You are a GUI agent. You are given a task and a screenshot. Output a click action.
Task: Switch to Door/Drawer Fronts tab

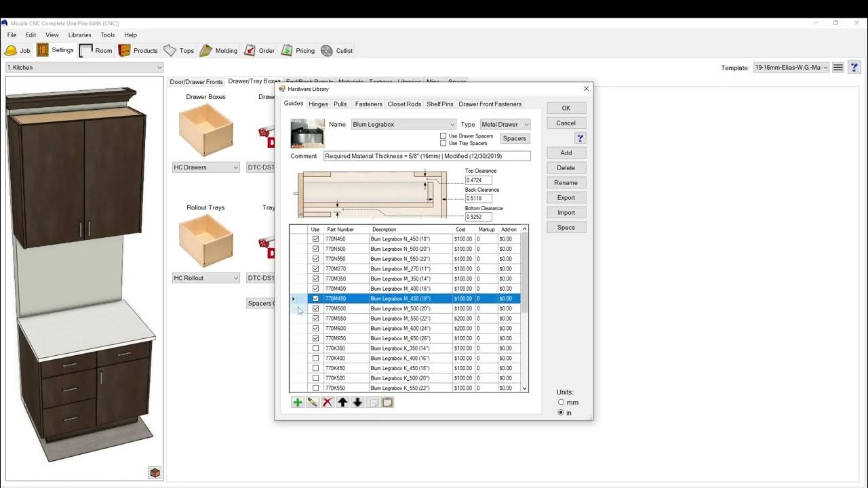point(196,82)
